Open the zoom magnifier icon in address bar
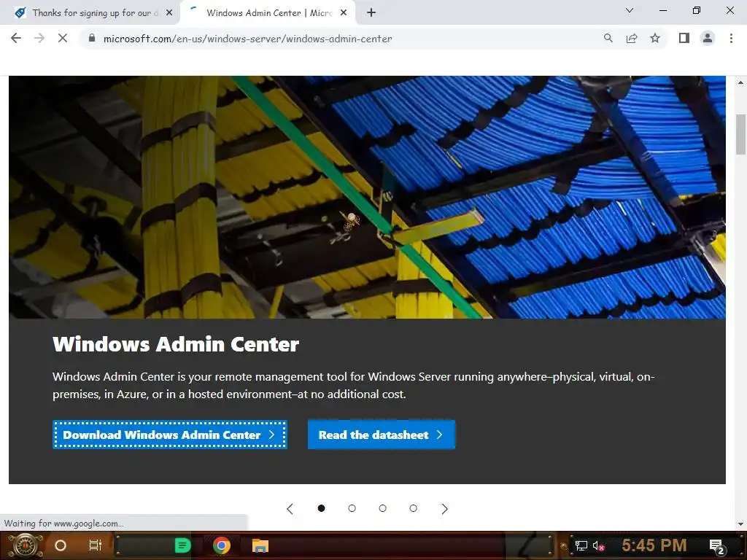 point(608,38)
